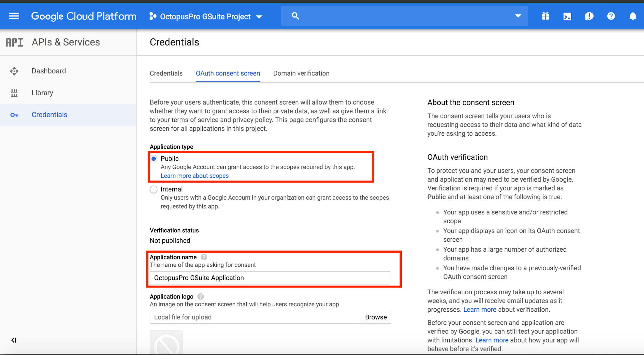644x355 pixels.
Task: Click the 'Verification status' label
Action: point(174,230)
